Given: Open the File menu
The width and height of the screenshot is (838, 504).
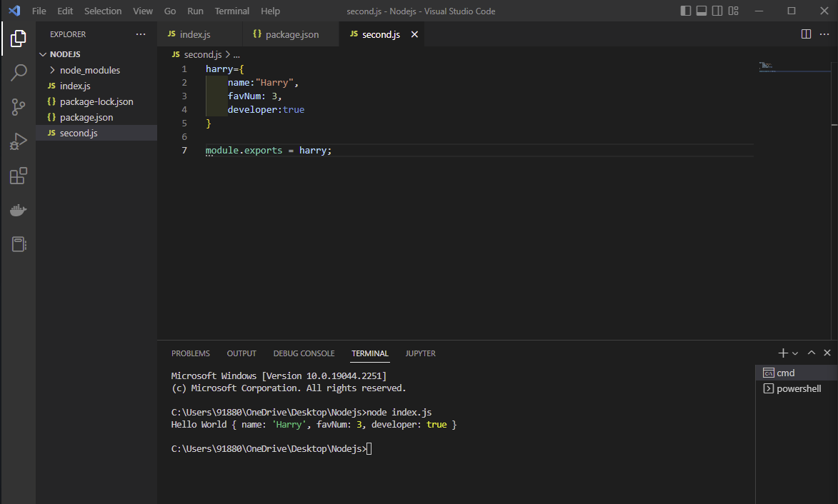Looking at the screenshot, I should [x=39, y=11].
